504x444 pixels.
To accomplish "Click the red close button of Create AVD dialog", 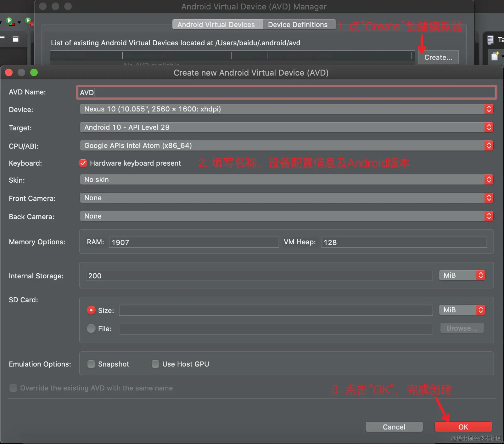I will pyautogui.click(x=9, y=73).
